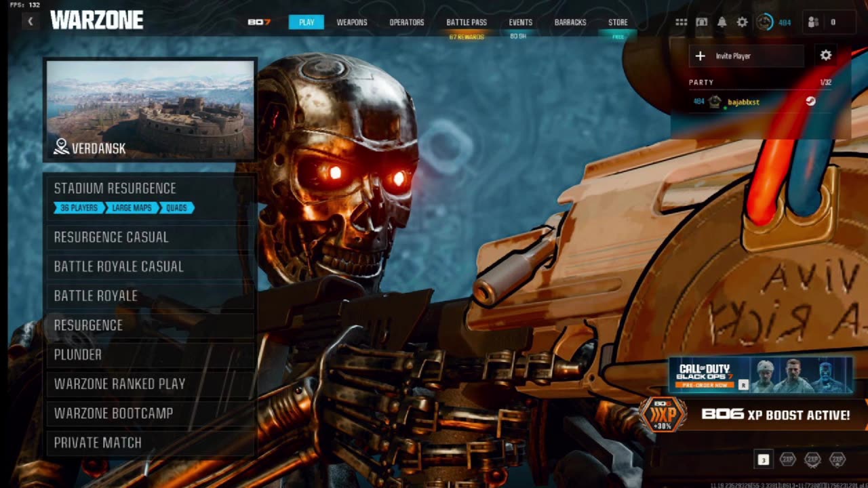This screenshot has height=488, width=868.
Task: Open the BATTLE PASS tab
Action: (467, 22)
